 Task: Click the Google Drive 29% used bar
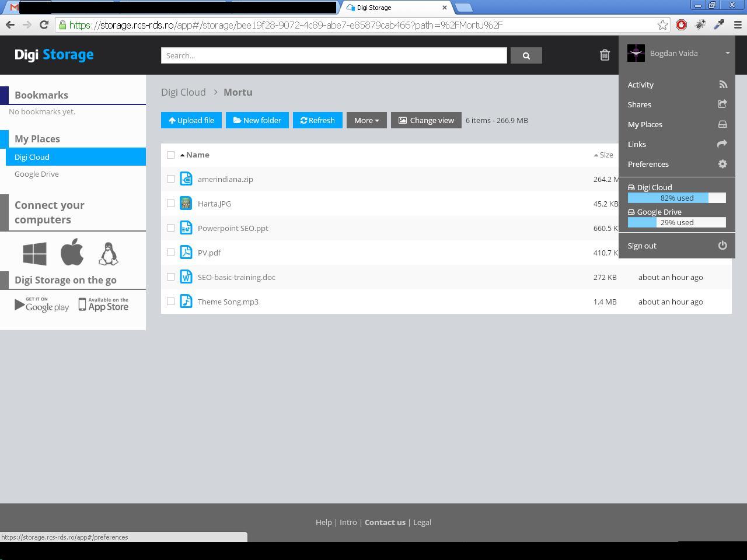click(x=677, y=222)
